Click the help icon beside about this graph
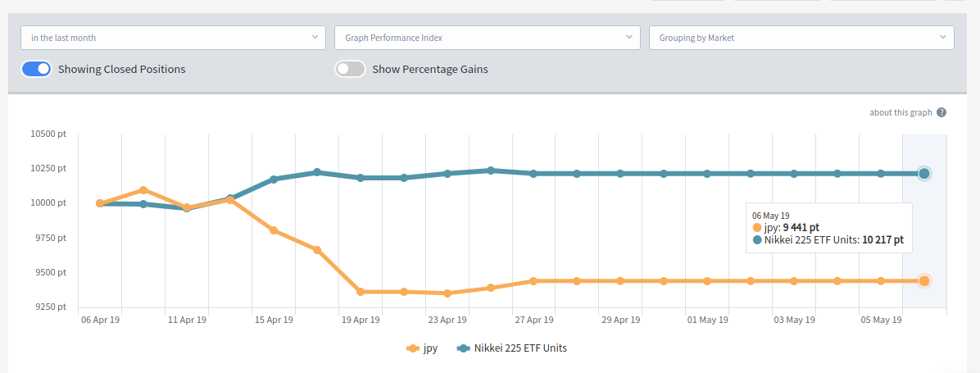The width and height of the screenshot is (980, 373). (941, 112)
